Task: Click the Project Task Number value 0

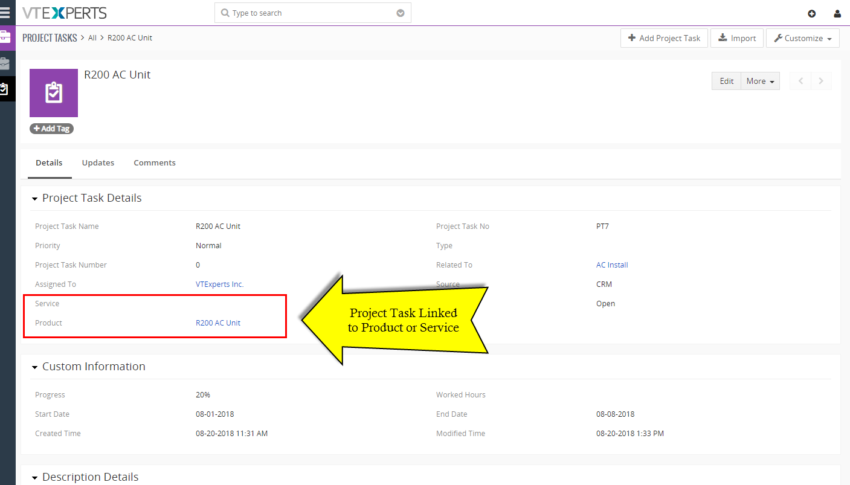Action: pos(198,265)
